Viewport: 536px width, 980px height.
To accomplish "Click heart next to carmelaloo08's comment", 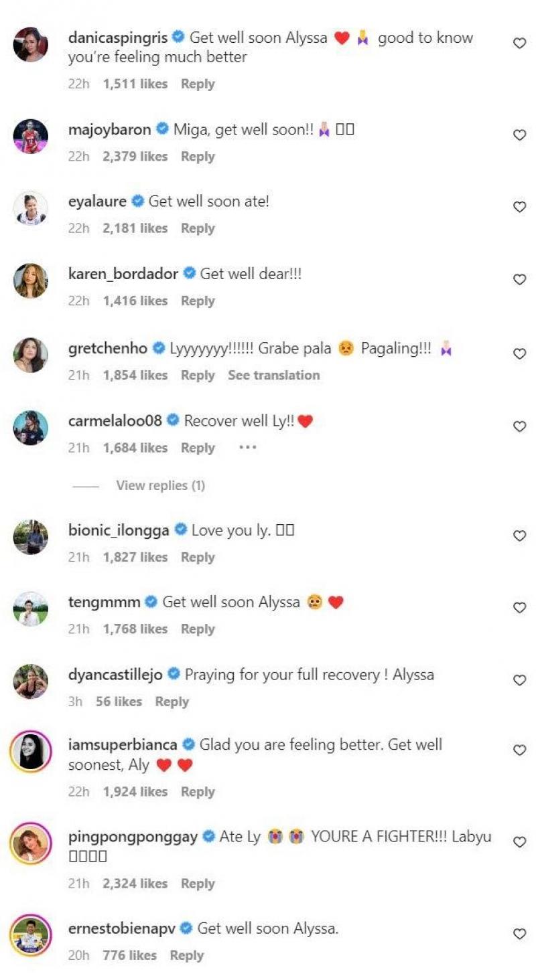I will pyautogui.click(x=519, y=426).
